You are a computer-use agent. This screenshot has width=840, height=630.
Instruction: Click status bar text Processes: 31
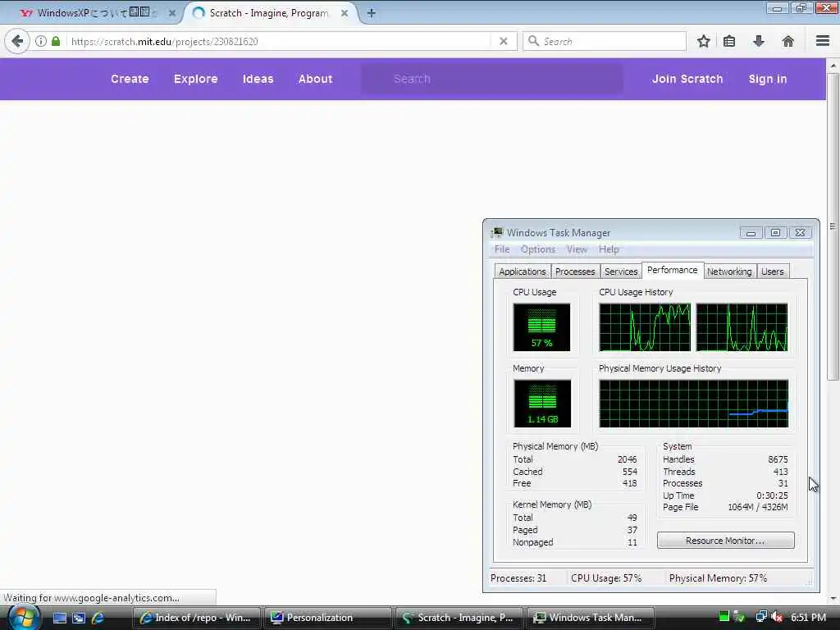[518, 578]
